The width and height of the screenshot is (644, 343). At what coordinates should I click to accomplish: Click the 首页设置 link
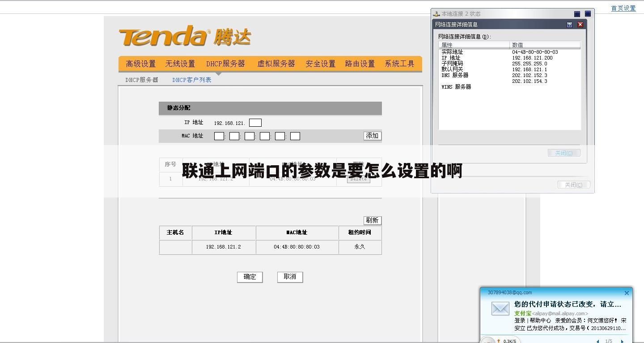point(623,8)
